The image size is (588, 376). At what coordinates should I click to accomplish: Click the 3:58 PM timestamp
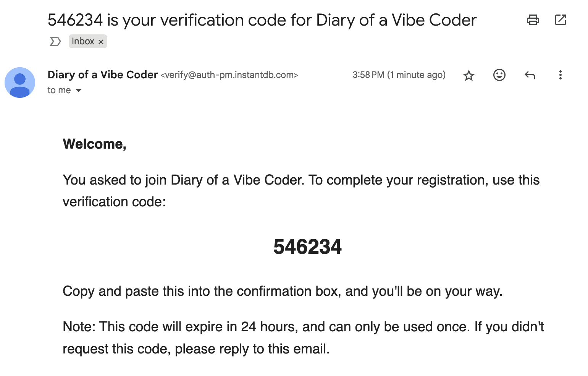399,75
